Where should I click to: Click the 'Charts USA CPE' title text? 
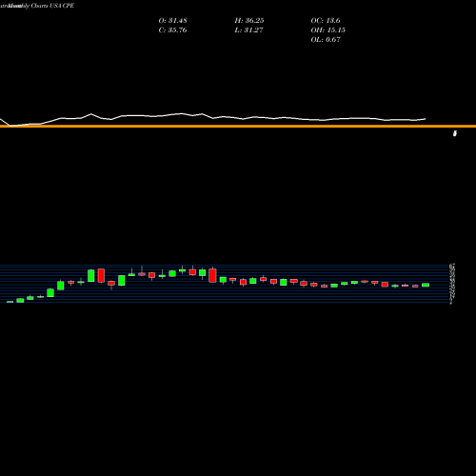click(52, 6)
